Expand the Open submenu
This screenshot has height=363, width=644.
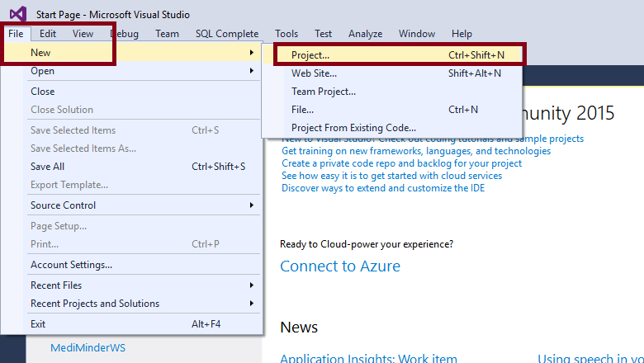point(43,71)
